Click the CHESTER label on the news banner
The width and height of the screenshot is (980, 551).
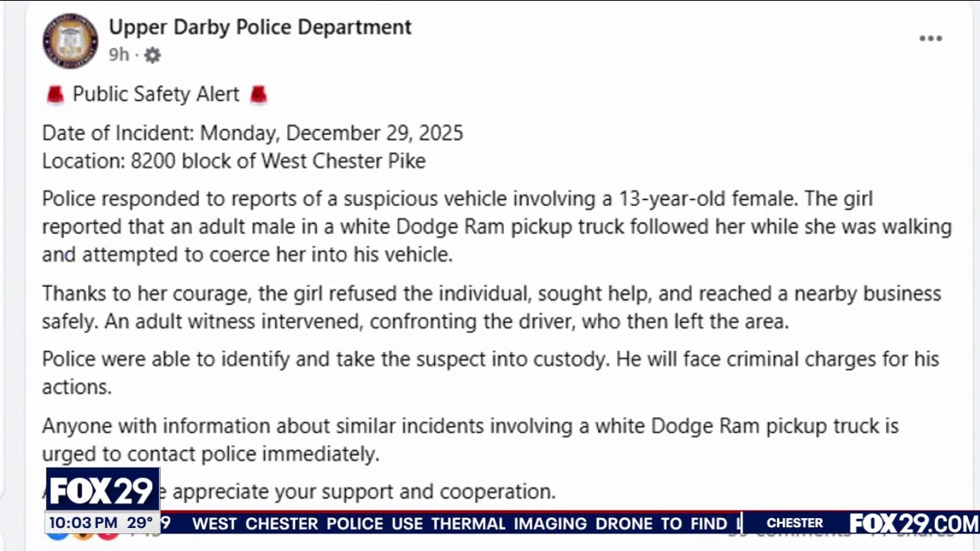[795, 523]
